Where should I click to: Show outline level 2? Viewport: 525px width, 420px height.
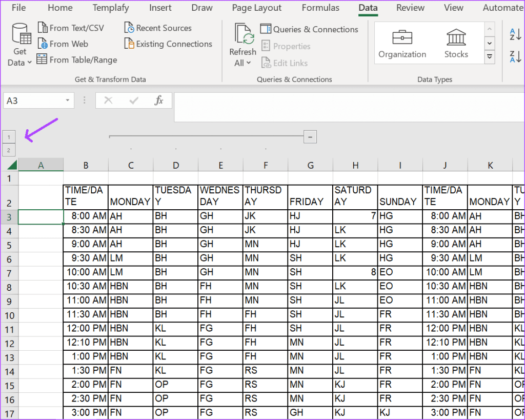pyautogui.click(x=9, y=150)
